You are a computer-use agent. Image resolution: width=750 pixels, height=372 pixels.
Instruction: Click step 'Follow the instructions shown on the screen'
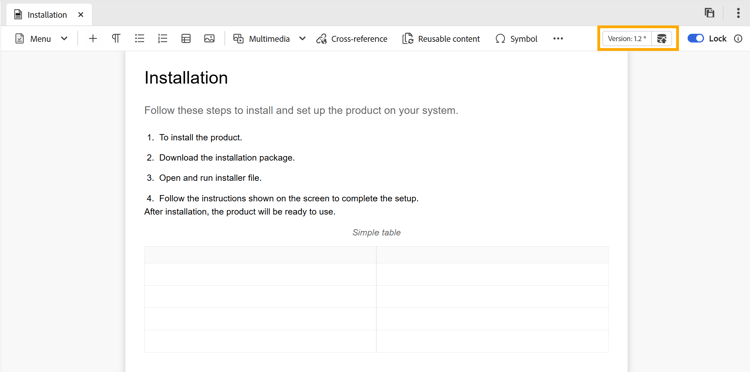pos(289,198)
